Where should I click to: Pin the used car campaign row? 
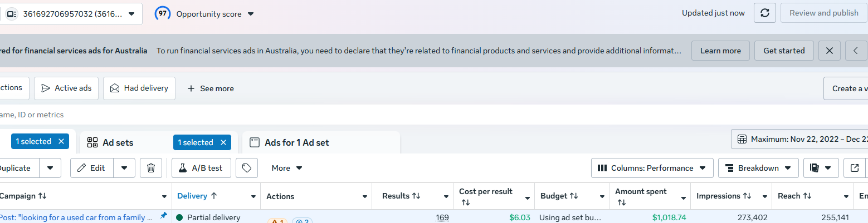[163, 216]
